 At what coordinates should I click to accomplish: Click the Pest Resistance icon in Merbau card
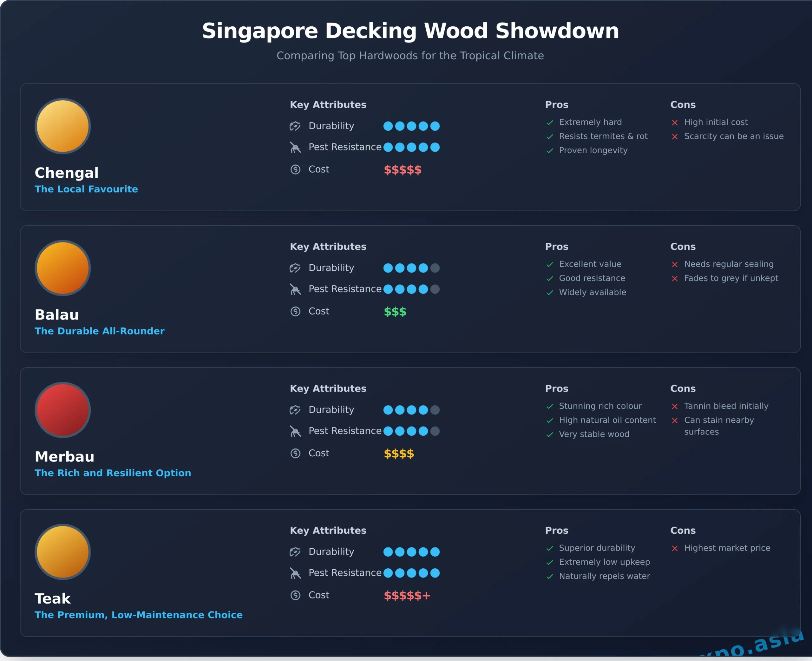click(x=295, y=431)
